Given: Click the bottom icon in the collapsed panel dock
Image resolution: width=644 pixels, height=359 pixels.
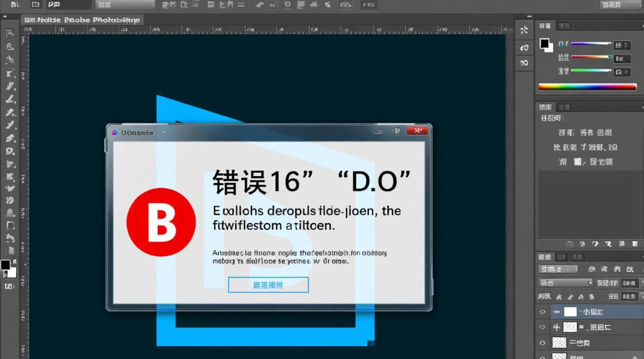Looking at the screenshot, I should coord(524,63).
